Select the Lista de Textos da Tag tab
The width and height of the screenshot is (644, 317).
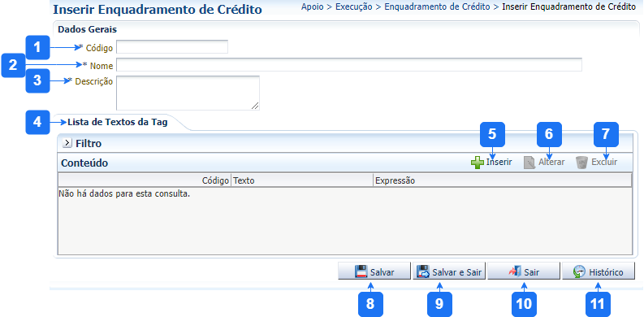pyautogui.click(x=118, y=122)
